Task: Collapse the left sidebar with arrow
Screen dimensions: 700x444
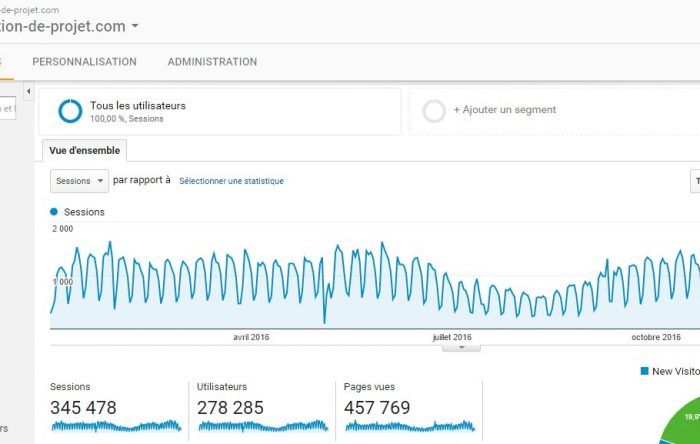Action: [29, 91]
